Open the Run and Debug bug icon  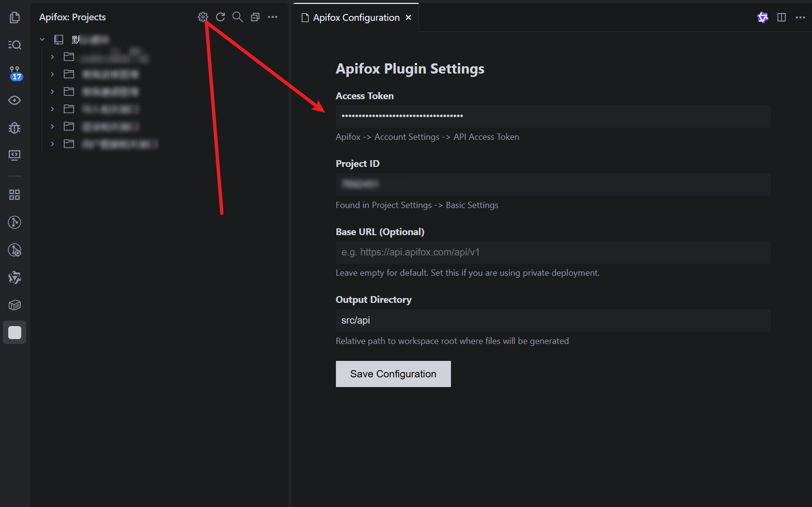14,128
